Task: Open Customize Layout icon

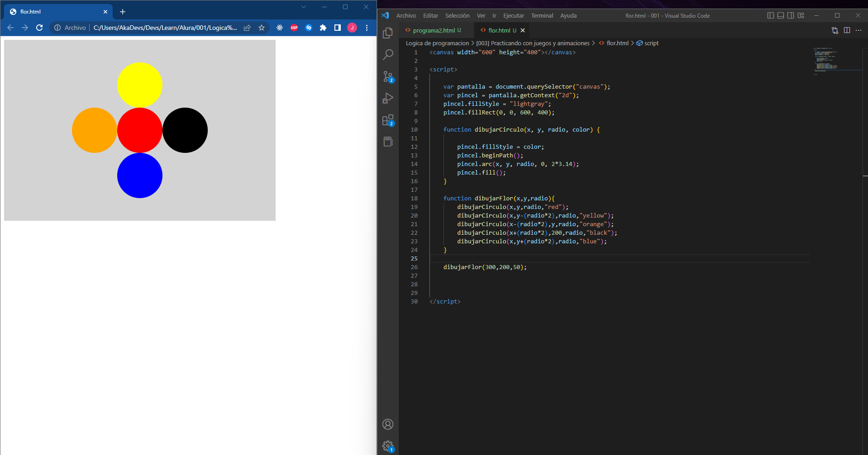Action: [801, 15]
